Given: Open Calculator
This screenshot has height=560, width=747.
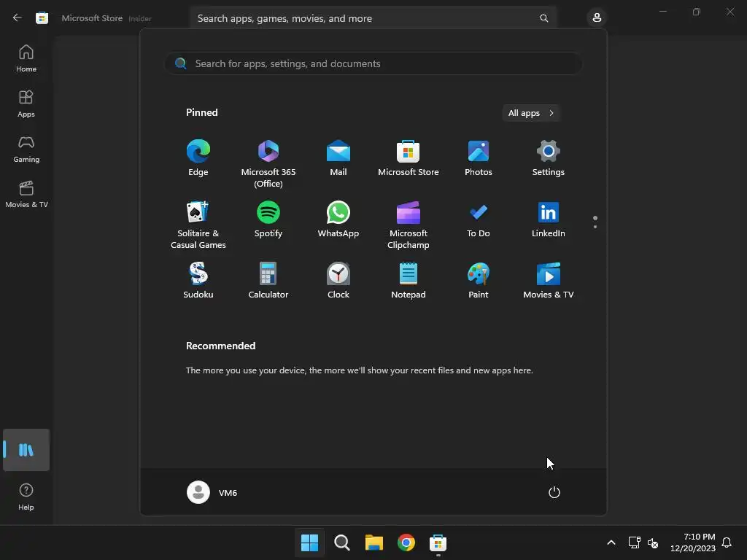Looking at the screenshot, I should [268, 281].
